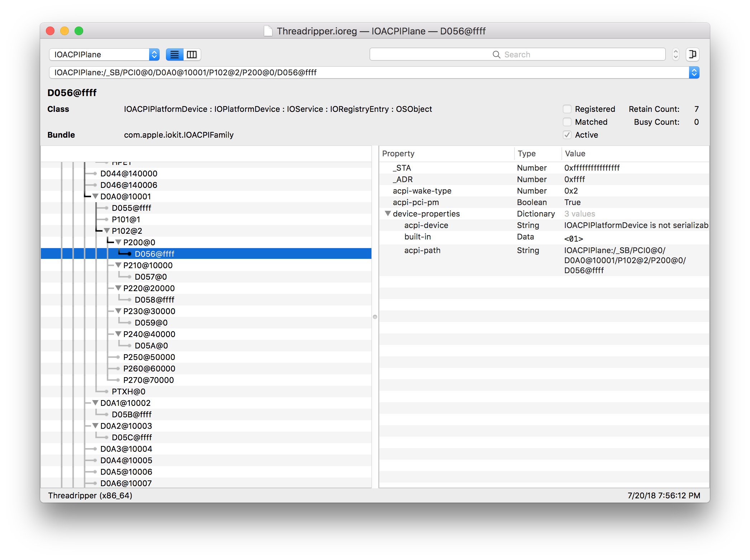Select the acpi-wake-type property row
Viewport: 750px width, 560px height.
tap(544, 191)
